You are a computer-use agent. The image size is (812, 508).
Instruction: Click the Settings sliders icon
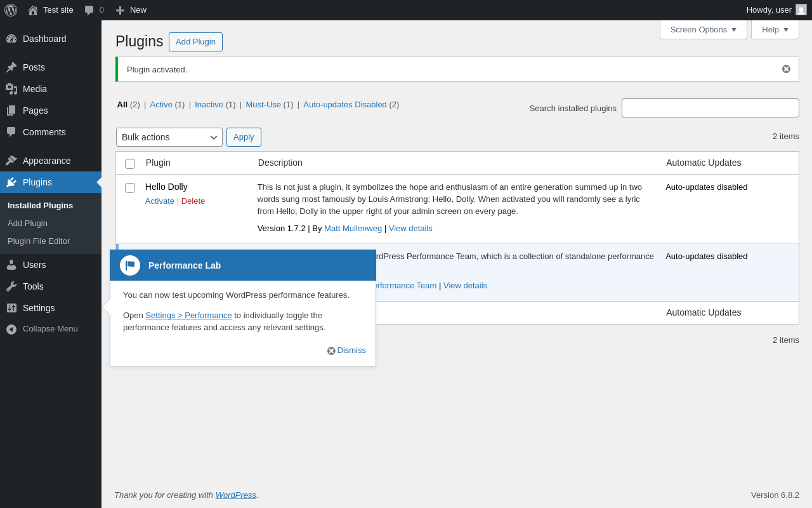click(11, 308)
